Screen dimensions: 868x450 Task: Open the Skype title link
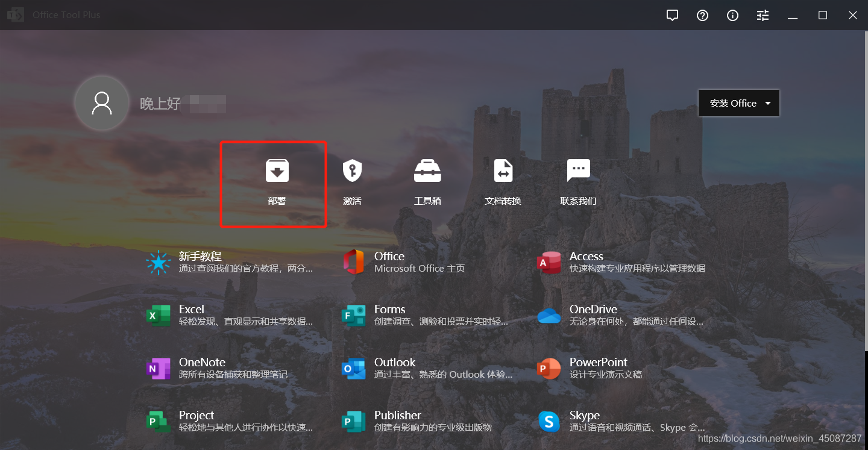pos(585,415)
